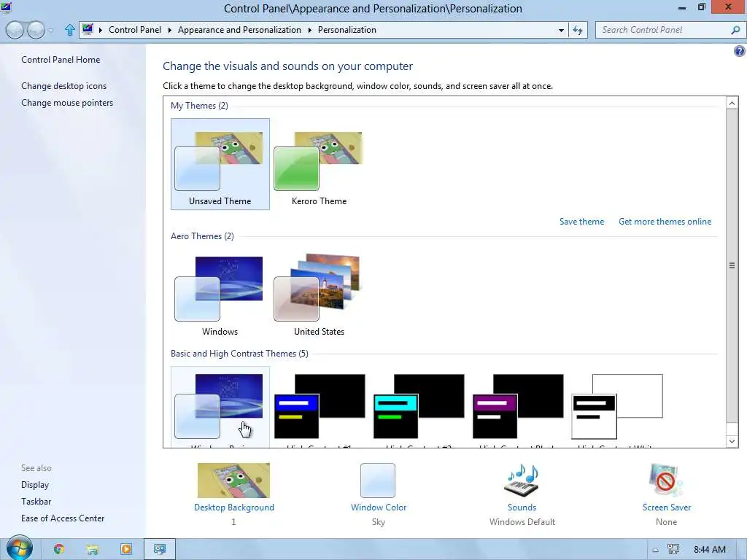This screenshot has height=560, width=747.
Task: Show hidden tray icons arrow
Action: 656,550
